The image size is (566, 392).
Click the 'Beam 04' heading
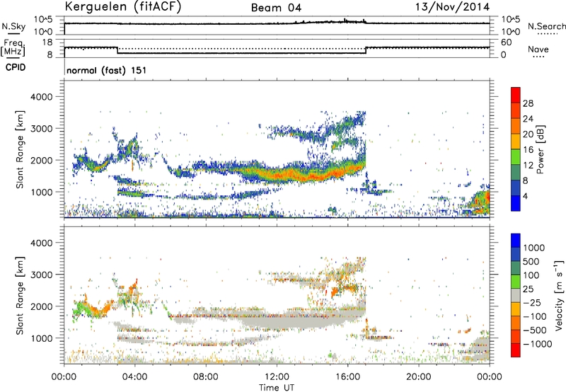276,8
